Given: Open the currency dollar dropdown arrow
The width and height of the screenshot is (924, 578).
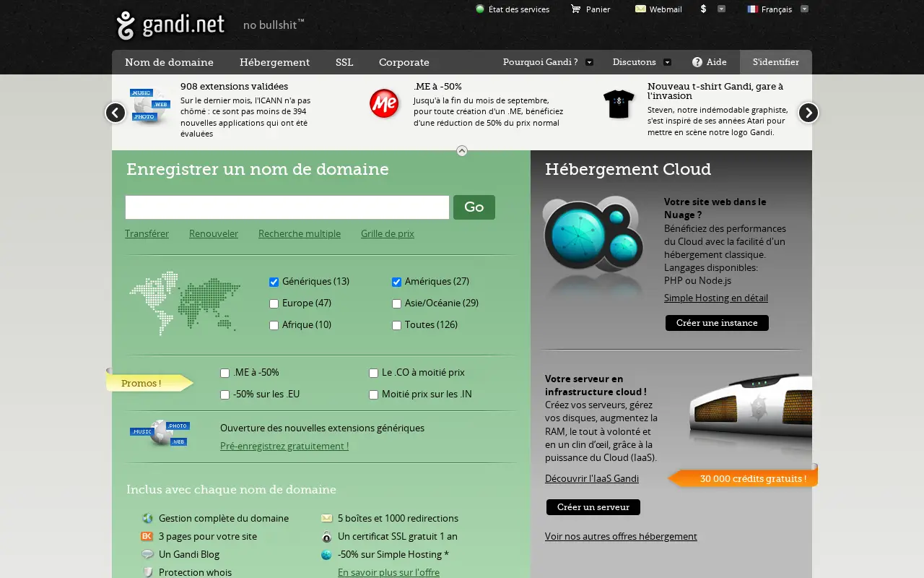Looking at the screenshot, I should click(721, 9).
